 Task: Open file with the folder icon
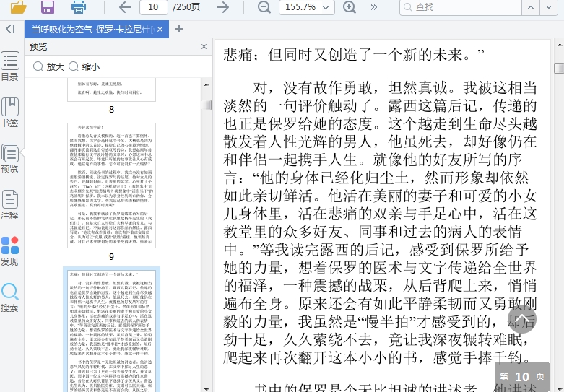pyautogui.click(x=18, y=7)
